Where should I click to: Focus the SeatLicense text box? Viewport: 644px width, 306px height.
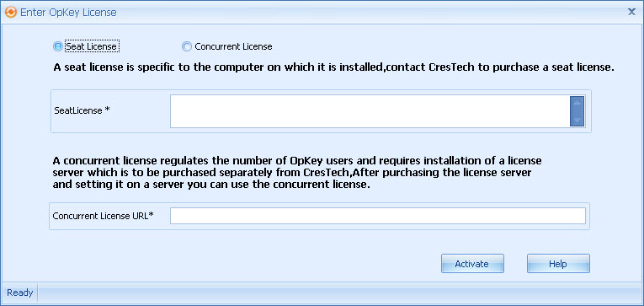click(370, 111)
